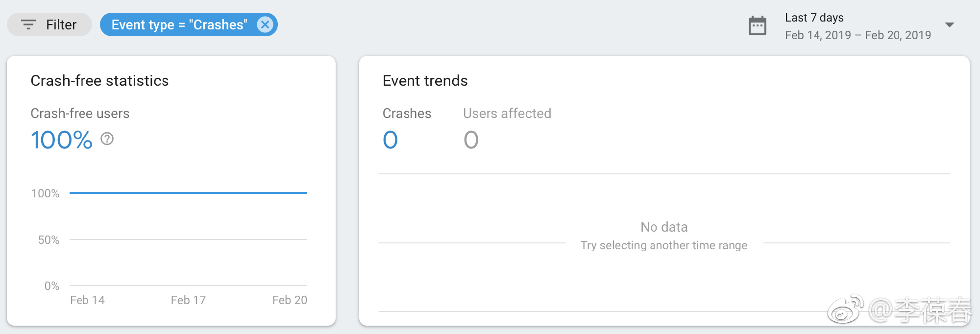Click the blue Crashes count 0
This screenshot has height=334, width=980.
tap(390, 140)
